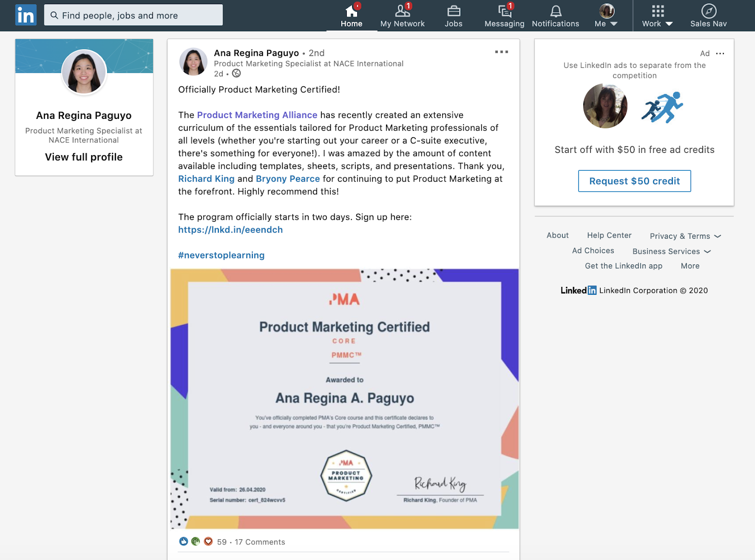Click the ad profile photo
The width and height of the screenshot is (755, 560).
(605, 106)
